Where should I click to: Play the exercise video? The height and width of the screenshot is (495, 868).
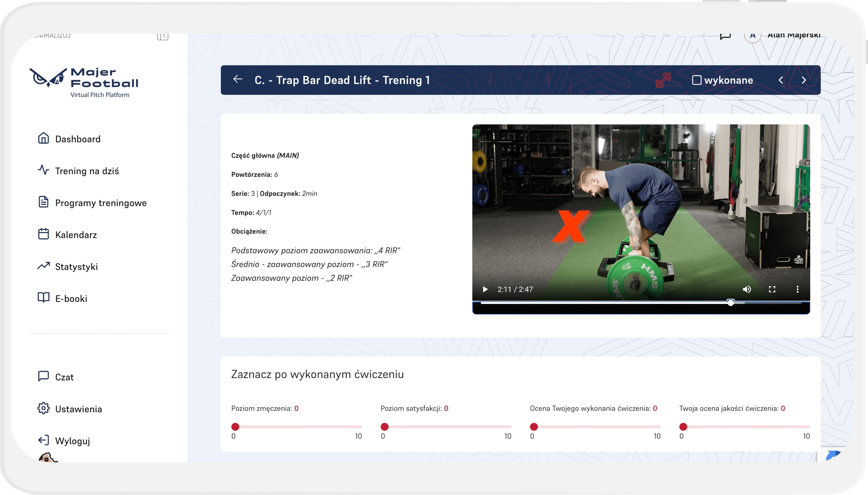tap(485, 289)
